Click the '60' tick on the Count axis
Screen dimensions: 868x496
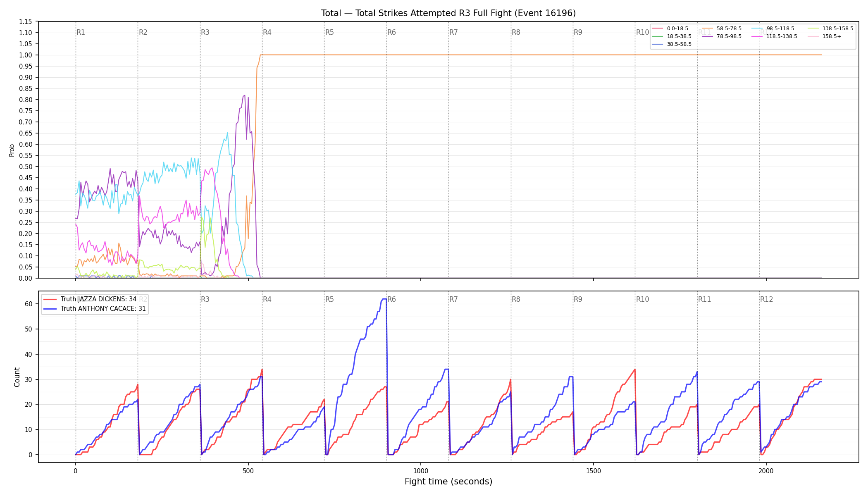pyautogui.click(x=29, y=304)
